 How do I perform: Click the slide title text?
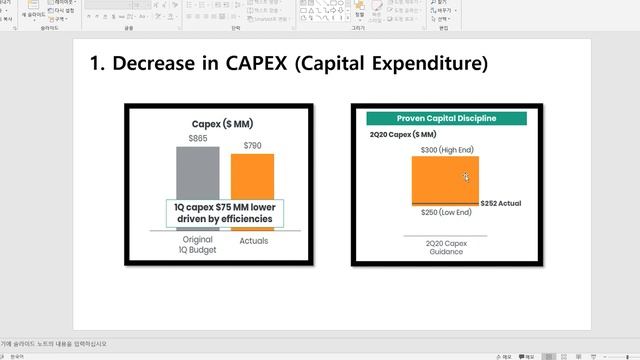pyautogui.click(x=289, y=63)
